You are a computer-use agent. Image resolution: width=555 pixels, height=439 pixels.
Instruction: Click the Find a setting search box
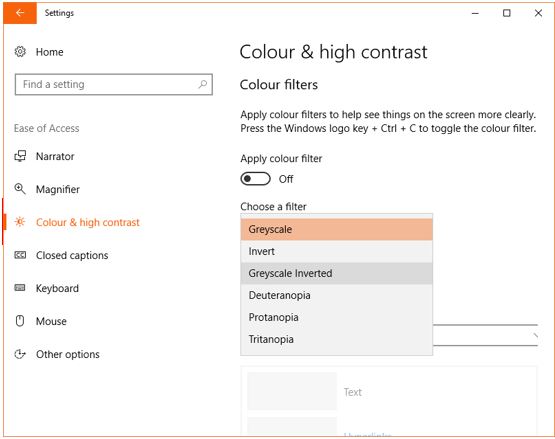tap(114, 84)
